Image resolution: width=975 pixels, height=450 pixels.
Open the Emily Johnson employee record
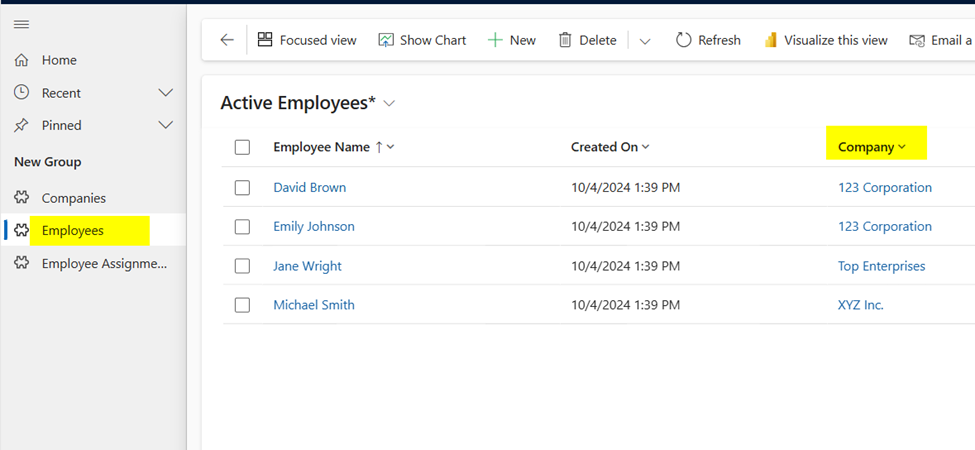point(314,227)
